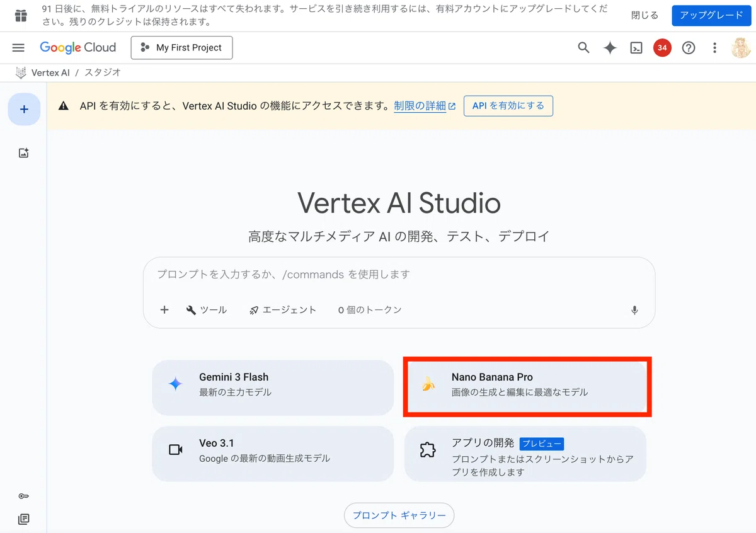The height and width of the screenshot is (533, 756).
Task: Open the library icon at sidebar bottom
Action: (x=24, y=519)
